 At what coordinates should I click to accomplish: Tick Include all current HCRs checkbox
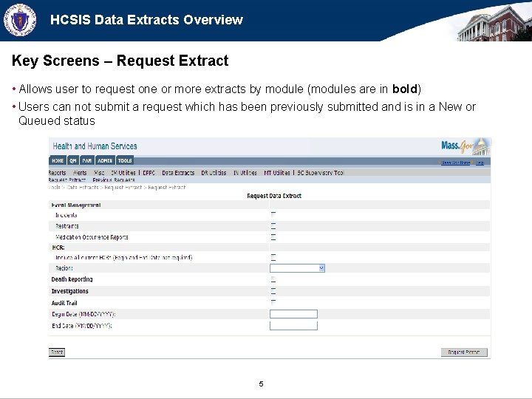click(x=273, y=257)
